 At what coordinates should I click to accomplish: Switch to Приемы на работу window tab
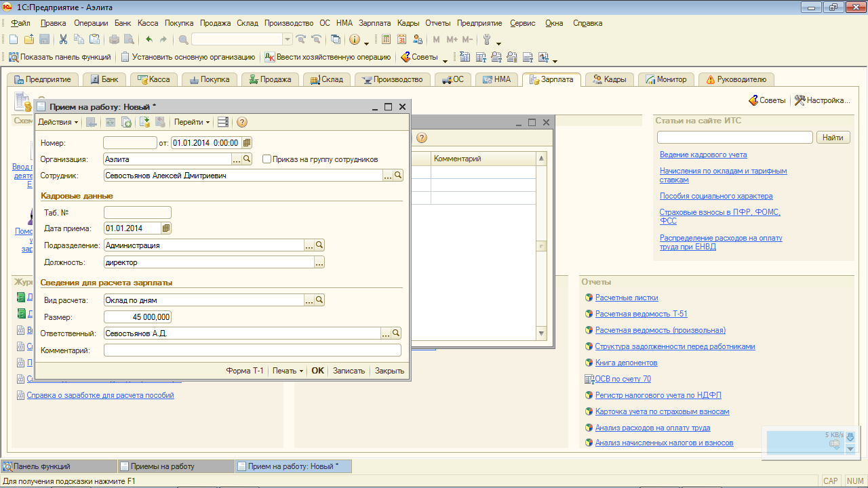coord(175,466)
